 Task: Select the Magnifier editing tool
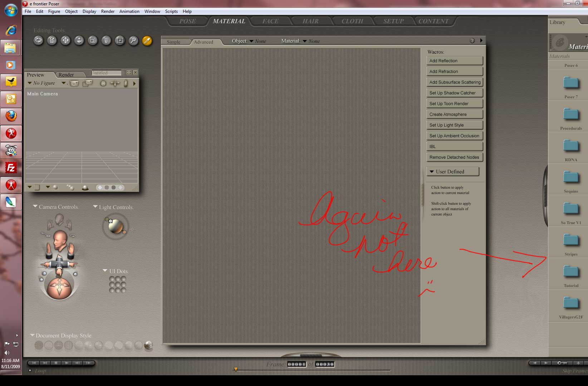[133, 40]
